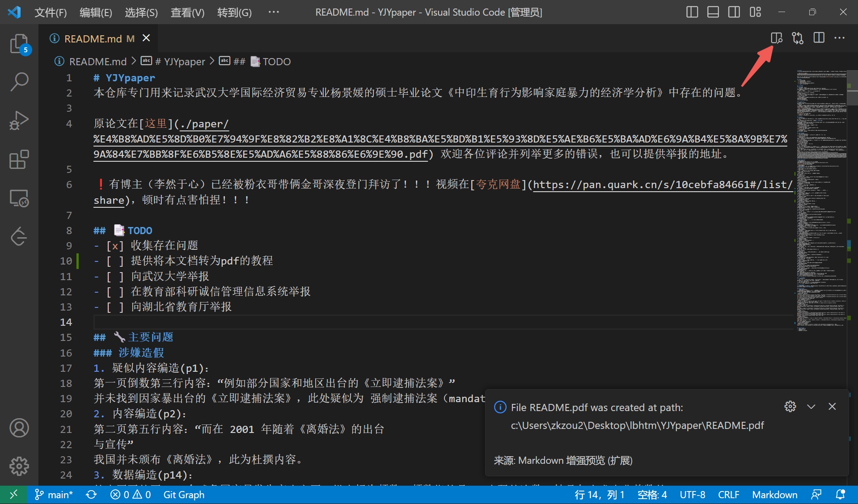Open the share/Live Share activity icon
This screenshot has height=504, width=858.
pyautogui.click(x=19, y=236)
